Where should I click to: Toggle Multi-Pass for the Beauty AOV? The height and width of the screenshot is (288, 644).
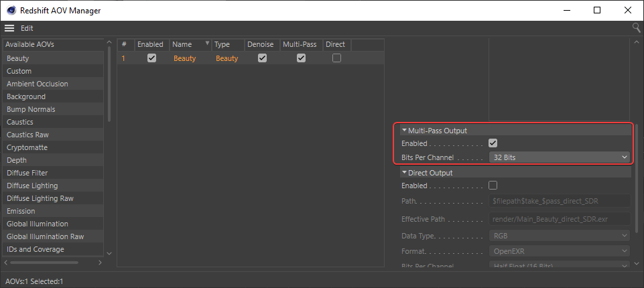(301, 58)
